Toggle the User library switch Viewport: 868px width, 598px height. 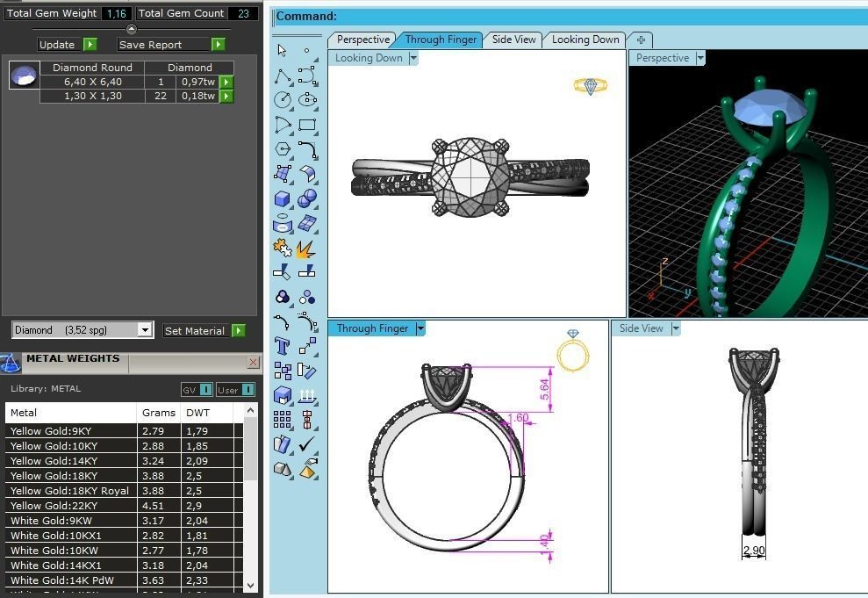click(247, 390)
